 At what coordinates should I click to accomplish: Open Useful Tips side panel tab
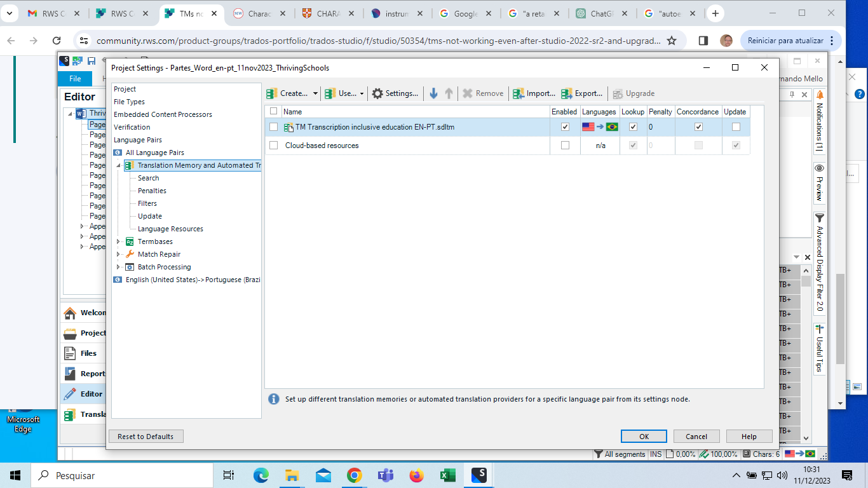point(819,349)
